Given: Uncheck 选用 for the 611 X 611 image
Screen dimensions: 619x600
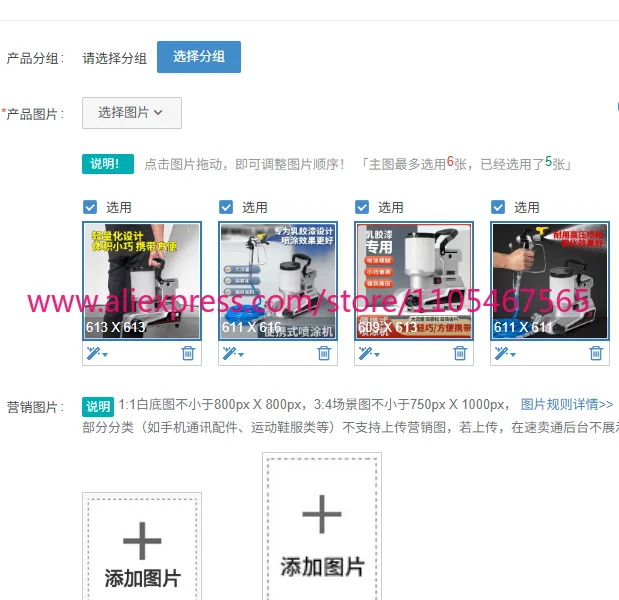Looking at the screenshot, I should 498,207.
